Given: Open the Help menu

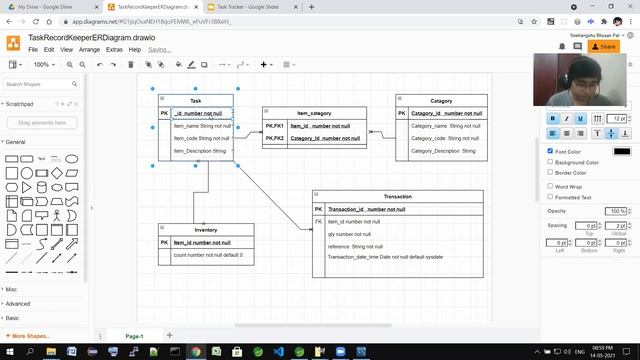Looking at the screenshot, I should pyautogui.click(x=135, y=50).
